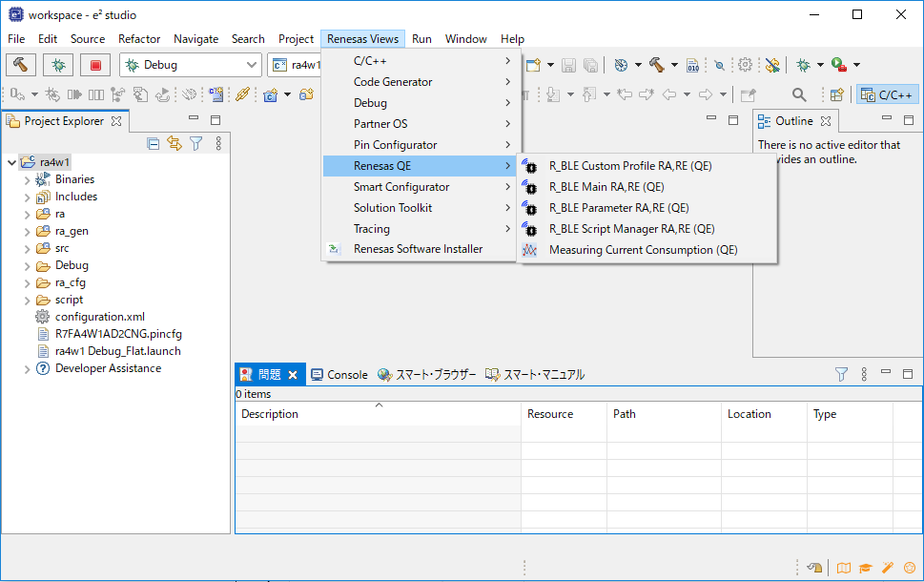Switch to the スマート・マニュアル tab
Viewport: 924px width, 582px height.
(x=535, y=374)
